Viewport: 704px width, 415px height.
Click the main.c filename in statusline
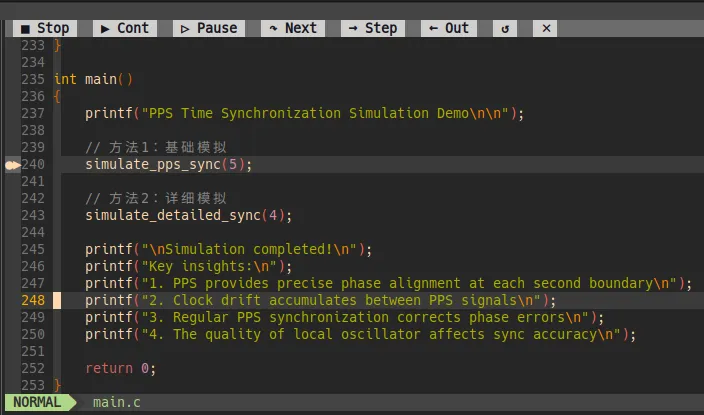(117, 402)
